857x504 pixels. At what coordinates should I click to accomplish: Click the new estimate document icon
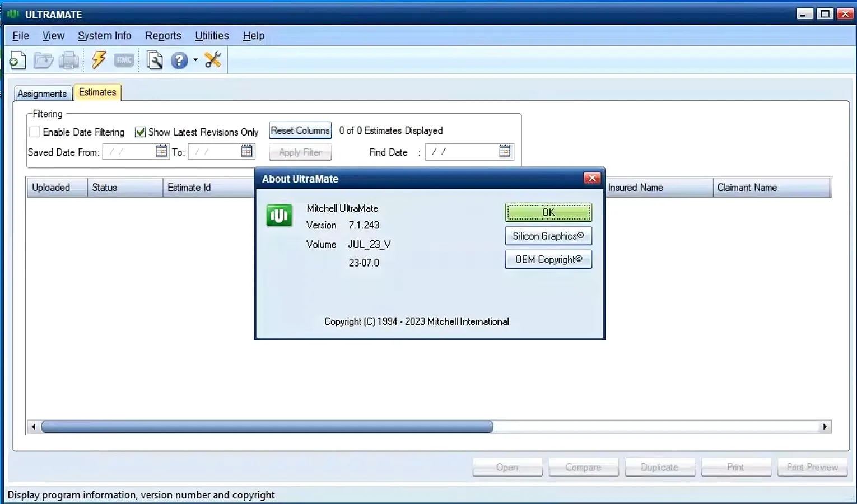[x=17, y=60]
